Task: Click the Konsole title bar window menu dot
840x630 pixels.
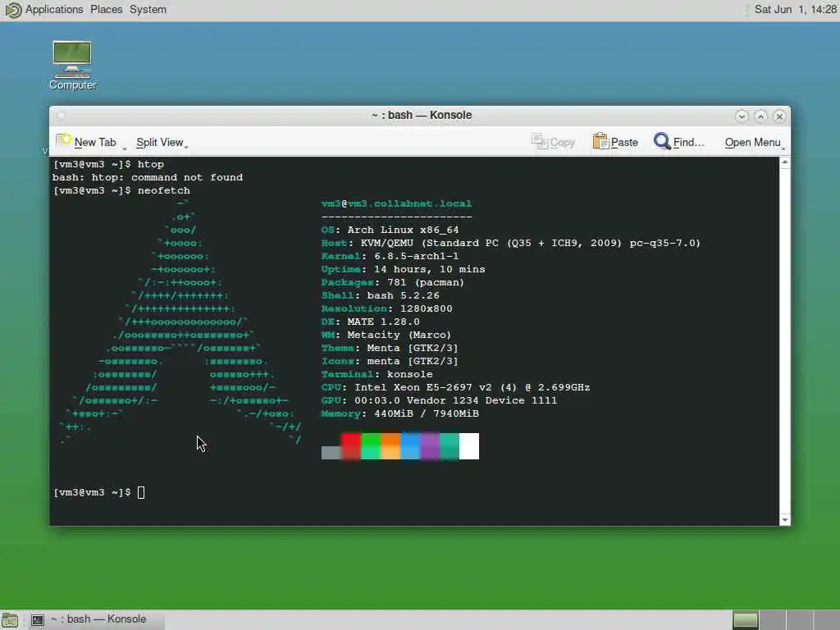Action: [x=61, y=116]
